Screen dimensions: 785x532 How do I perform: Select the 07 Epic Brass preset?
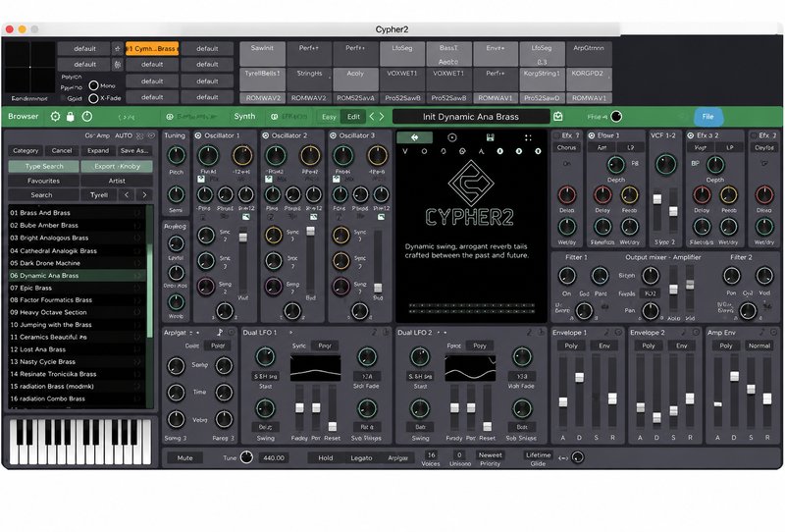(x=77, y=288)
